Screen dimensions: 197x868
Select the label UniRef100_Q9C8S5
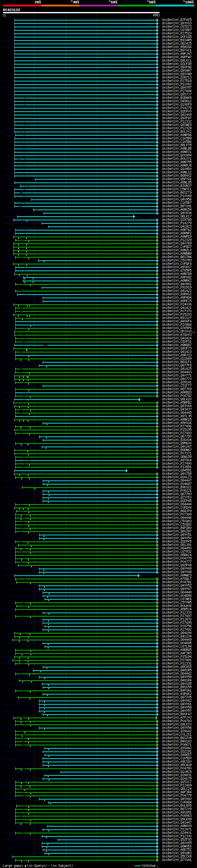(177, 667)
